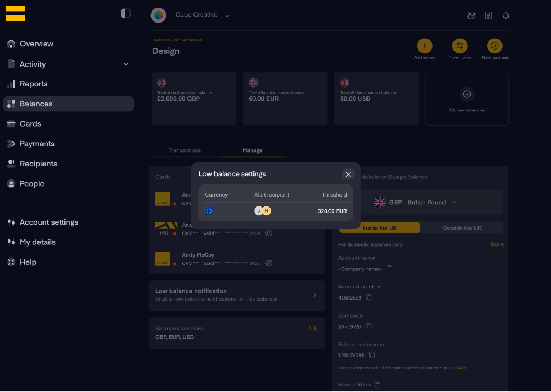Click the Alert recipient column header
Image resolution: width=551 pixels, height=392 pixels.
(272, 195)
